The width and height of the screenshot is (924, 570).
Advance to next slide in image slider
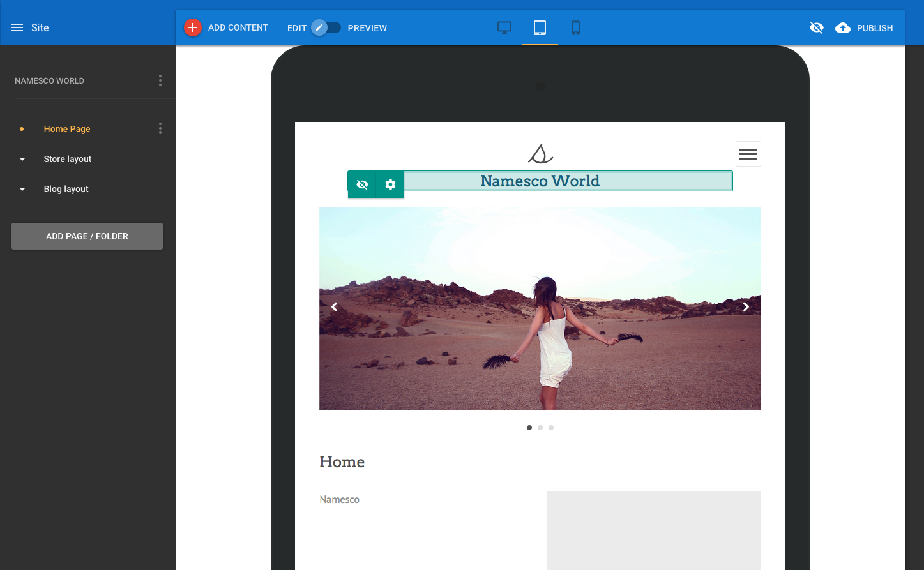[746, 307]
